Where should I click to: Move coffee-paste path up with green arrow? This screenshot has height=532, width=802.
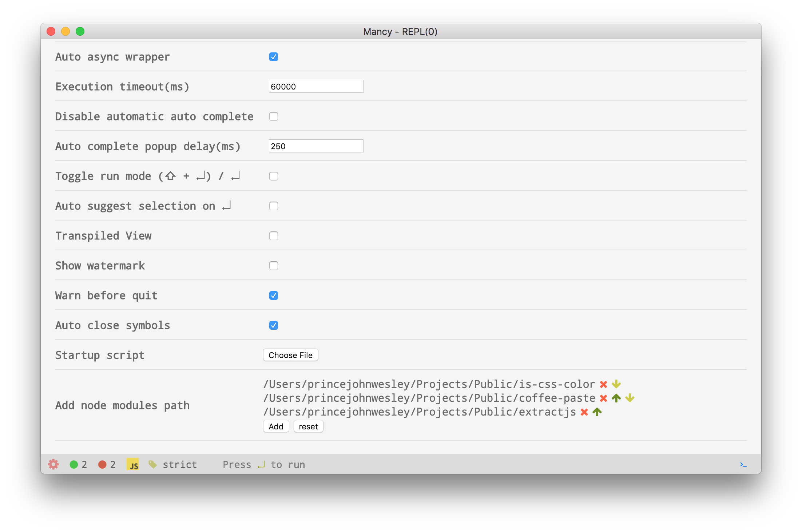[616, 398]
